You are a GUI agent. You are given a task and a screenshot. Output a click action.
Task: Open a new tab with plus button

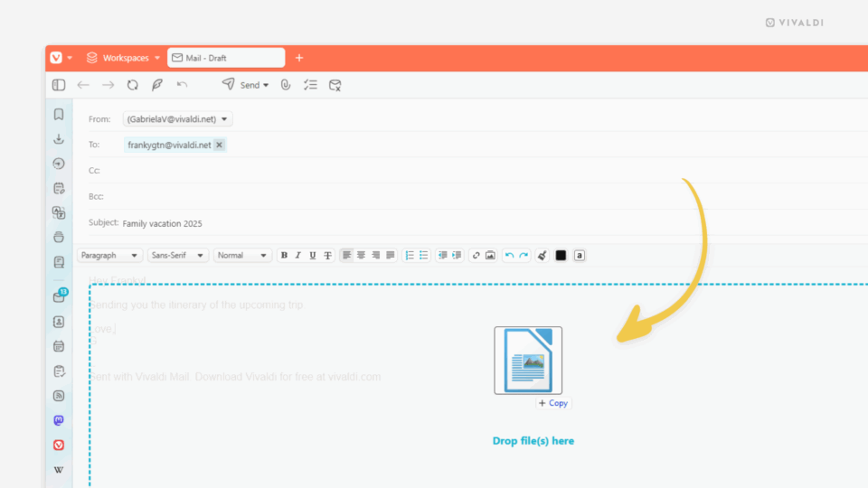click(299, 58)
